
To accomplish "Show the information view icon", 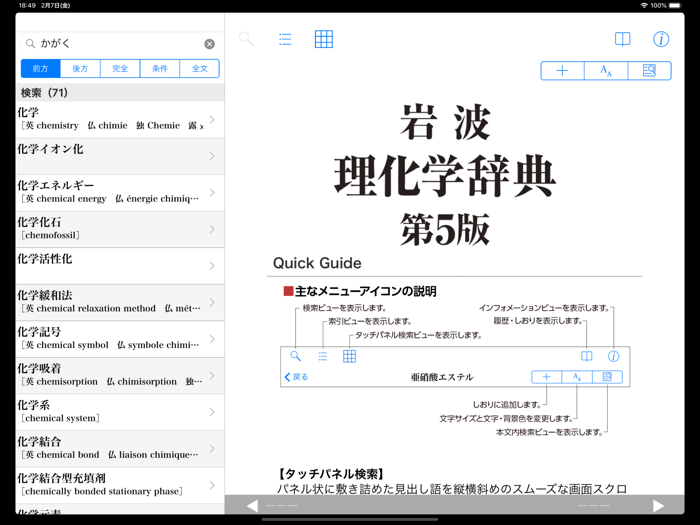I will point(661,39).
